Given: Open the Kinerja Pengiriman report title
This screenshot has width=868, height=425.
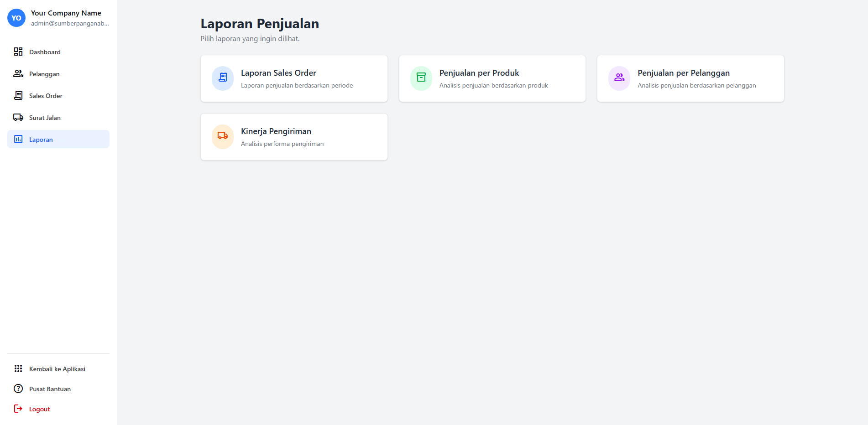Looking at the screenshot, I should [x=276, y=131].
